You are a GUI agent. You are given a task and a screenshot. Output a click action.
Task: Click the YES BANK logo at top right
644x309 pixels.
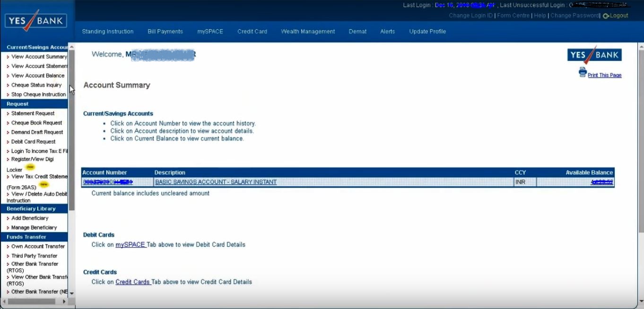(594, 55)
